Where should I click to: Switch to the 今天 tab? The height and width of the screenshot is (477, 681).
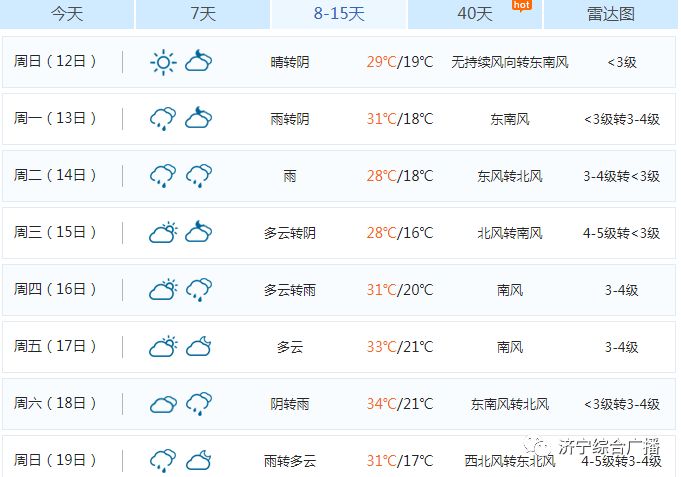[x=66, y=13]
